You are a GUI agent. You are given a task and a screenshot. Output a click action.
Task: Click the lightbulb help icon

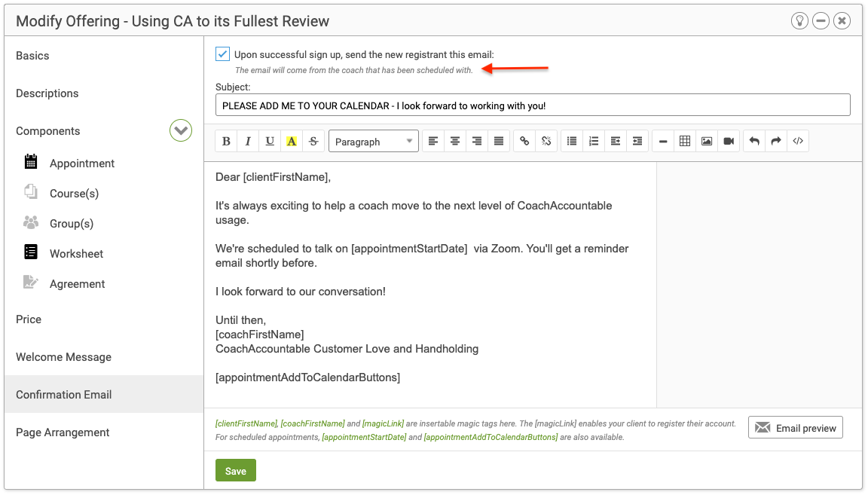[x=799, y=21]
